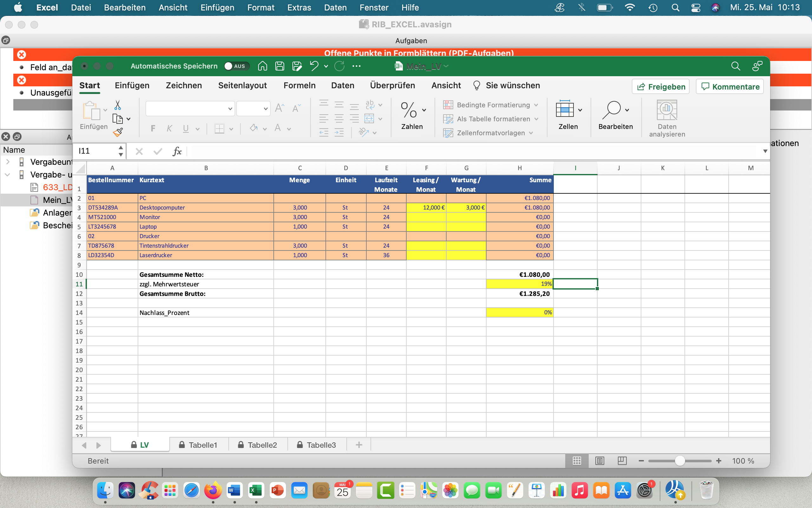
Task: Click the Spotlight search icon in menu bar
Action: tap(675, 7)
